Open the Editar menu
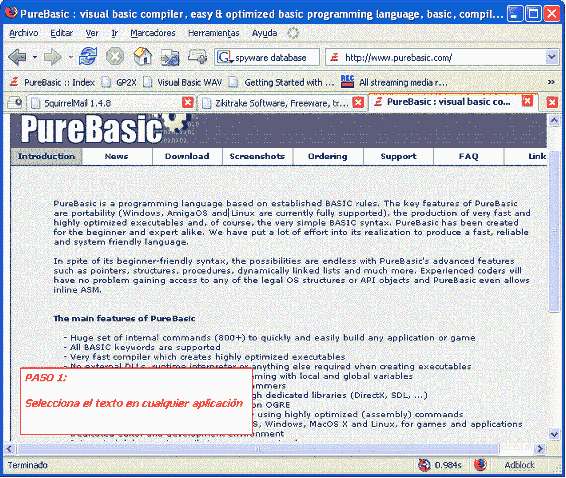The height and width of the screenshot is (478, 566). click(x=61, y=33)
